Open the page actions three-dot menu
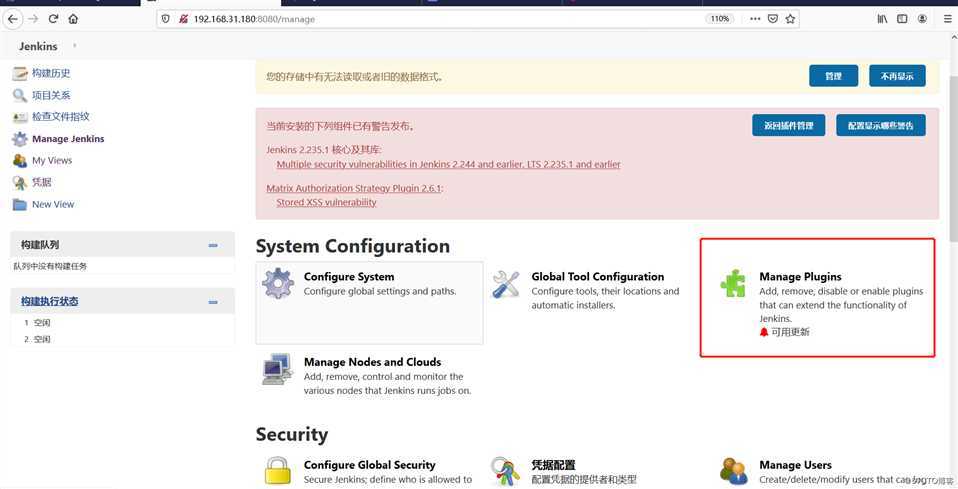The height and width of the screenshot is (489, 958). 755,19
